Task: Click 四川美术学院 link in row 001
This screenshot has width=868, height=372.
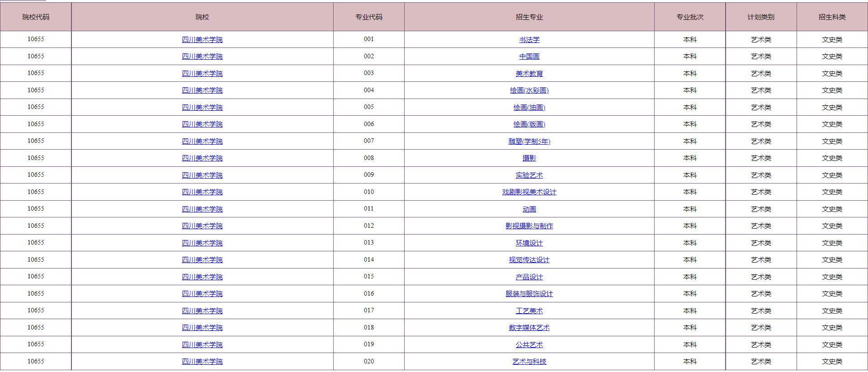Action: (x=202, y=40)
